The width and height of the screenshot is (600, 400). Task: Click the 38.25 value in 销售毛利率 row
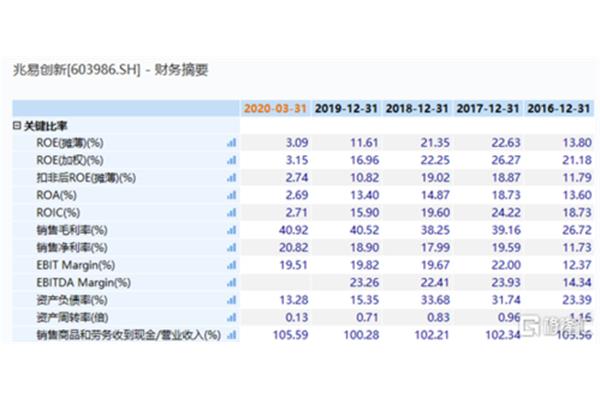pyautogui.click(x=435, y=230)
